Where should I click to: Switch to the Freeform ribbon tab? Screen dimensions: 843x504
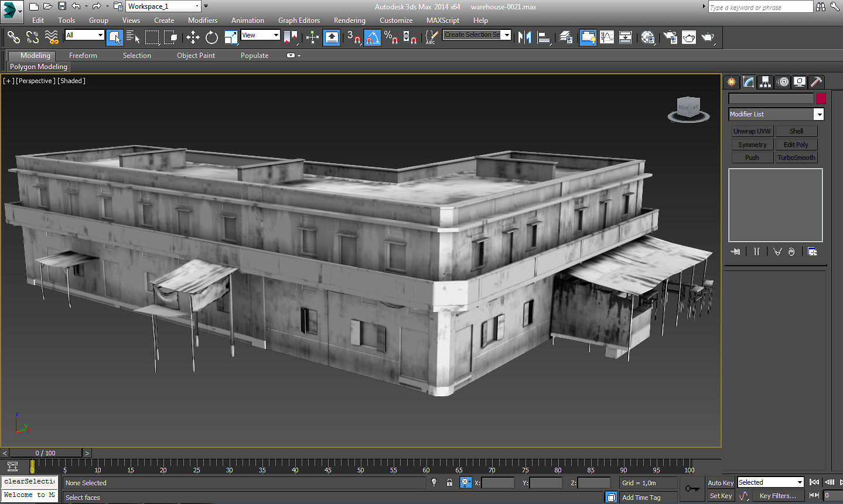[83, 55]
